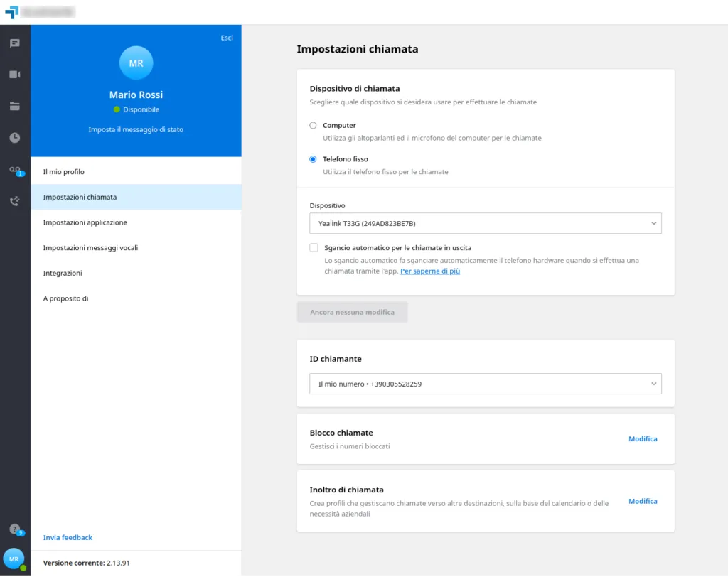
Task: Click Esci to log out
Action: click(x=227, y=38)
